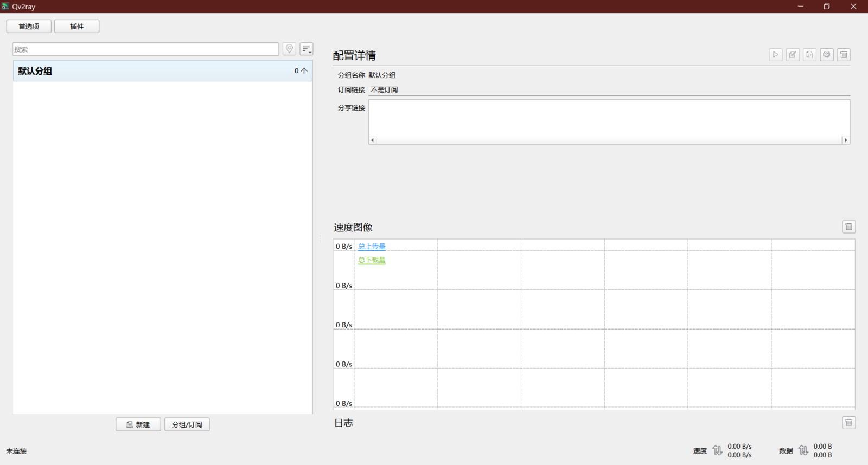Screen dimensions: 868x465
Task: Click the 速度图像 heading
Action: pos(353,227)
